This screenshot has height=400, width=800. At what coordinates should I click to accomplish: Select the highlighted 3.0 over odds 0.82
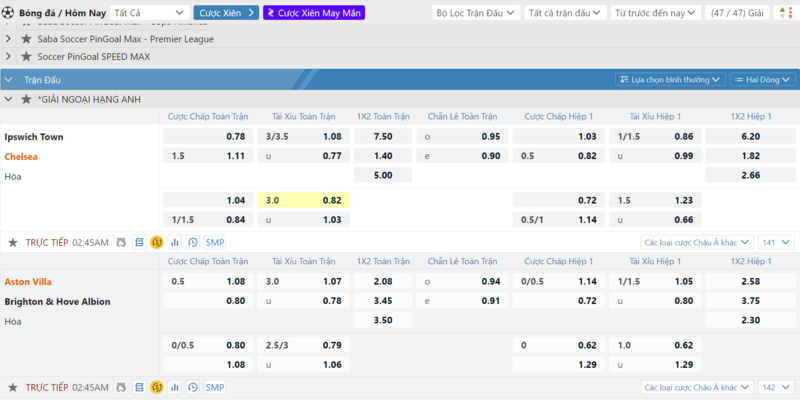click(304, 200)
